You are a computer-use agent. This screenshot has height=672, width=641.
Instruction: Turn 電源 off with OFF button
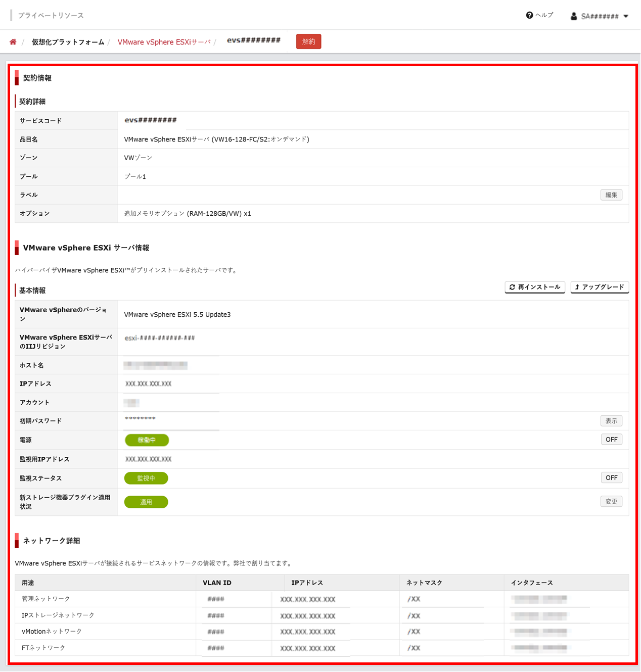coord(611,440)
